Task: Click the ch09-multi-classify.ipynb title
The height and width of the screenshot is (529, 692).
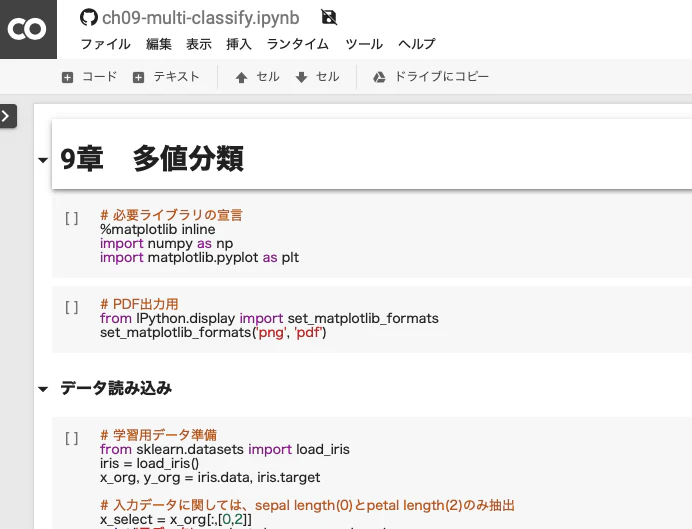Action: (x=201, y=18)
